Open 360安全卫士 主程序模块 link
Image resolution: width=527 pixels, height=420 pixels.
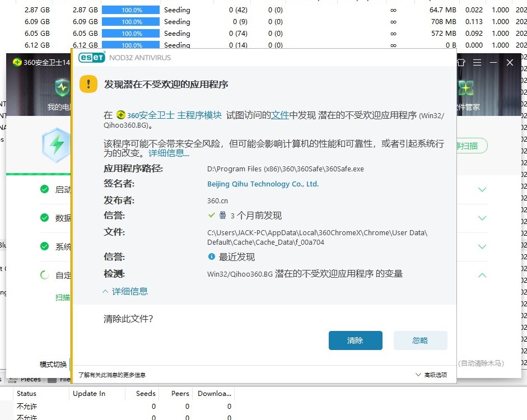point(174,115)
